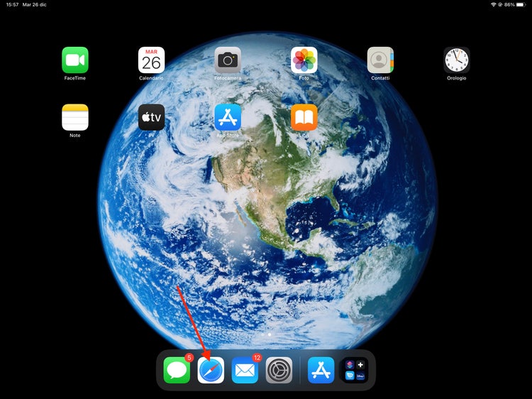The height and width of the screenshot is (399, 532).
Task: Launch Safari from the dock
Action: click(211, 370)
